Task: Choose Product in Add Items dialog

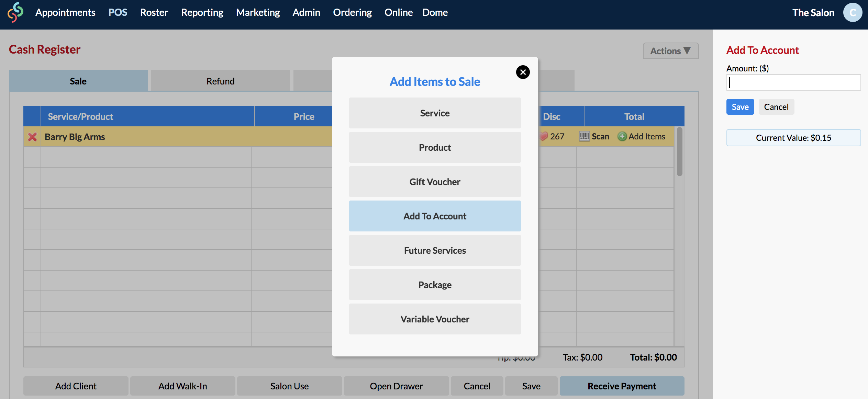Action: tap(435, 147)
